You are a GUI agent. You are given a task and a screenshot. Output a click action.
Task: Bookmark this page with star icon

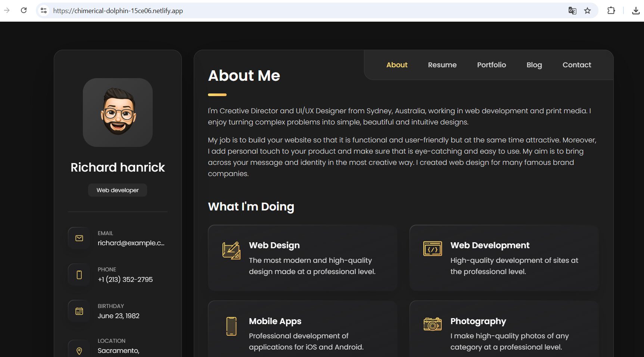coord(587,10)
